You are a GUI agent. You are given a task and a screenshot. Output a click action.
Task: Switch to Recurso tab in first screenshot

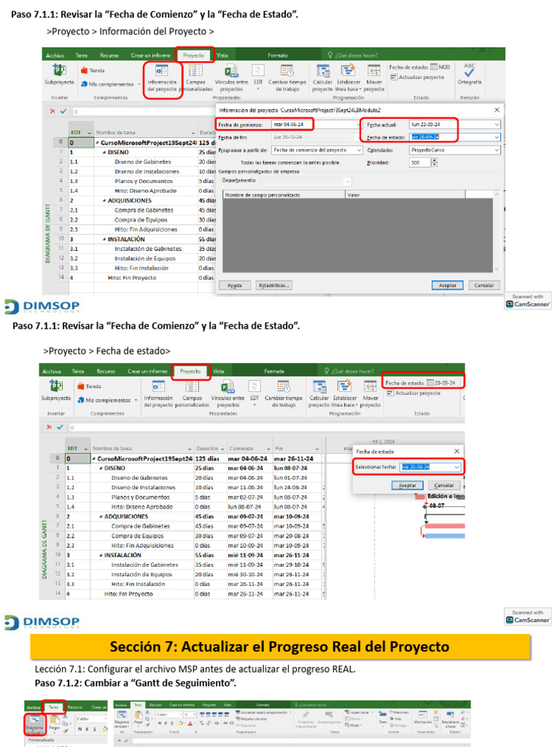109,55
